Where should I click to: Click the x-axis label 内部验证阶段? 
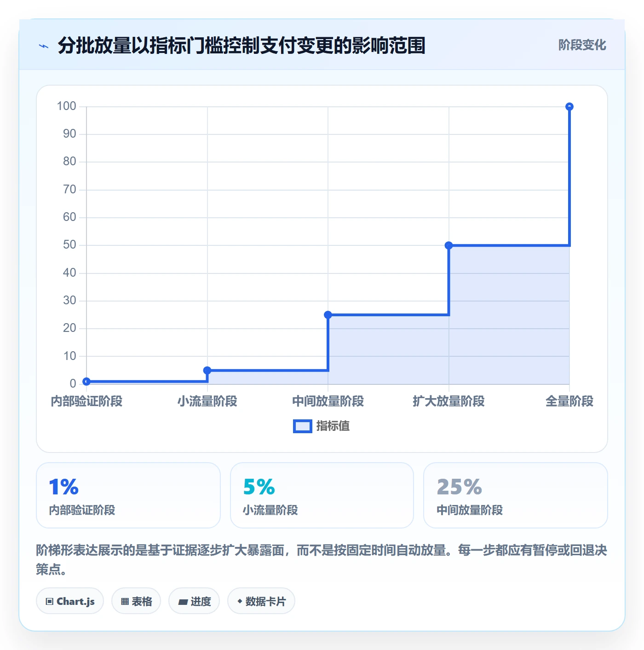pyautogui.click(x=86, y=401)
